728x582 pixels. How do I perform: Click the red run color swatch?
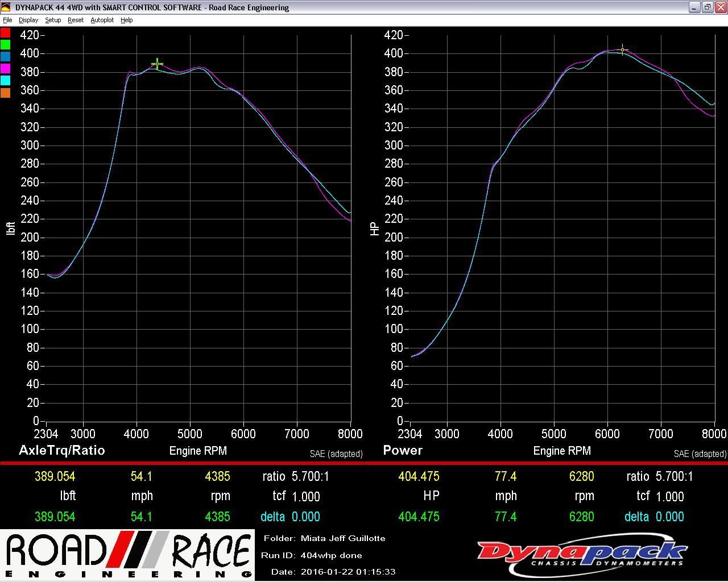5,32
